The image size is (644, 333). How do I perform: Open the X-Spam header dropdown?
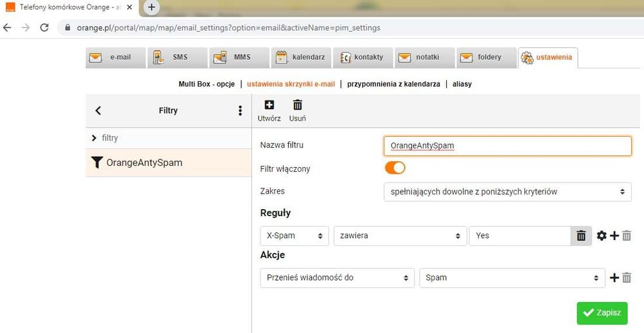[x=294, y=236]
